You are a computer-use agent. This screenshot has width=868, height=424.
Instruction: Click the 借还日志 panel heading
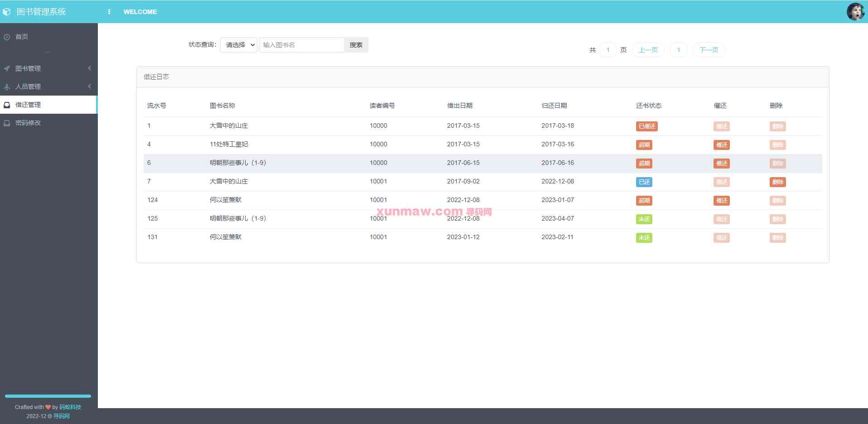[156, 77]
